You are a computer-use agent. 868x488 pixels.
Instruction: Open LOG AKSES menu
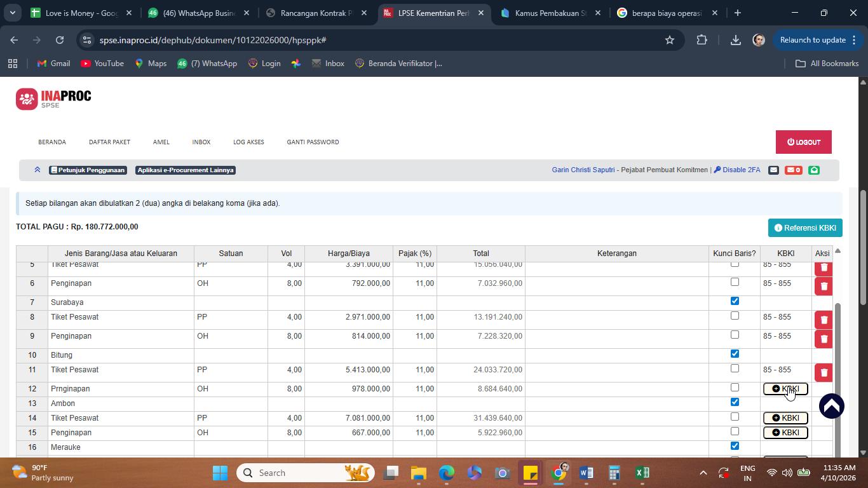tap(248, 142)
